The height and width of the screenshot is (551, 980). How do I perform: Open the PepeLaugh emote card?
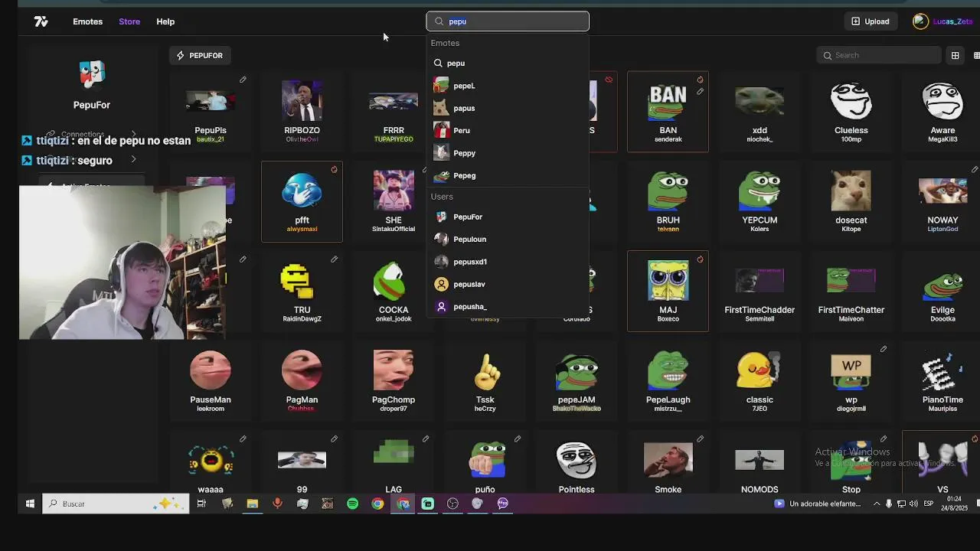[x=668, y=381]
